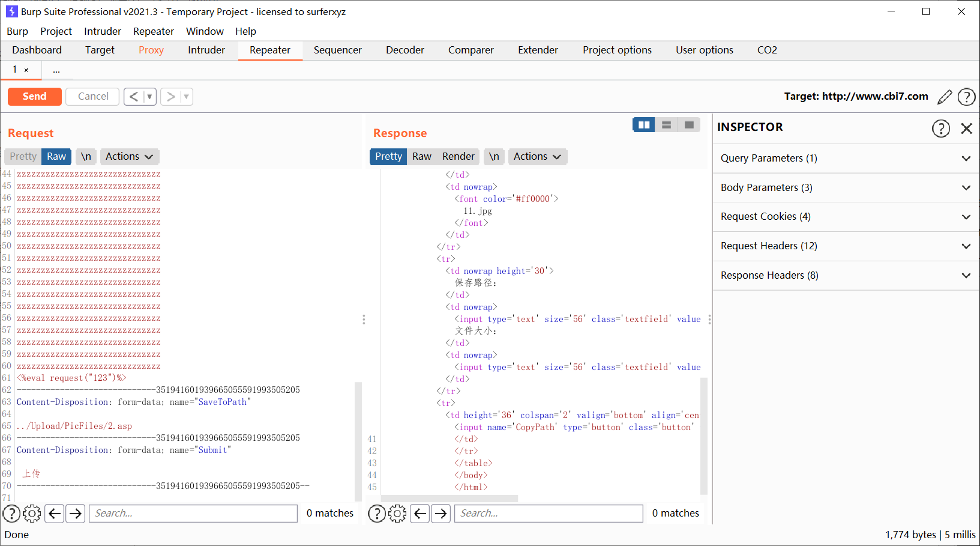Image resolution: width=980 pixels, height=546 pixels.
Task: Open Response Actions dropdown
Action: (x=538, y=157)
